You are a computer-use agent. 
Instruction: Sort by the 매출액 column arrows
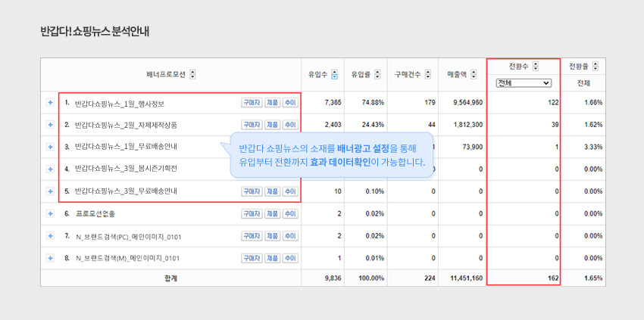pyautogui.click(x=473, y=75)
